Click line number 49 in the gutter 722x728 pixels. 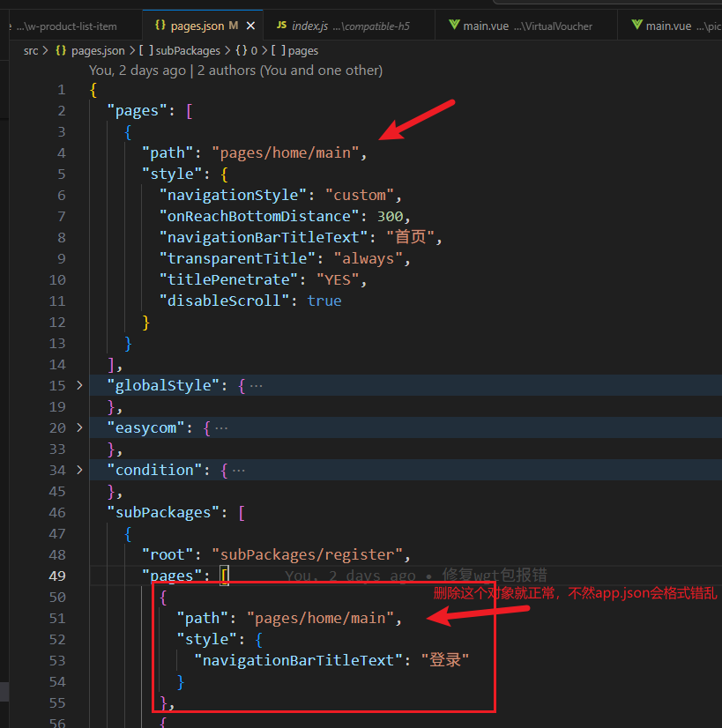(56, 576)
